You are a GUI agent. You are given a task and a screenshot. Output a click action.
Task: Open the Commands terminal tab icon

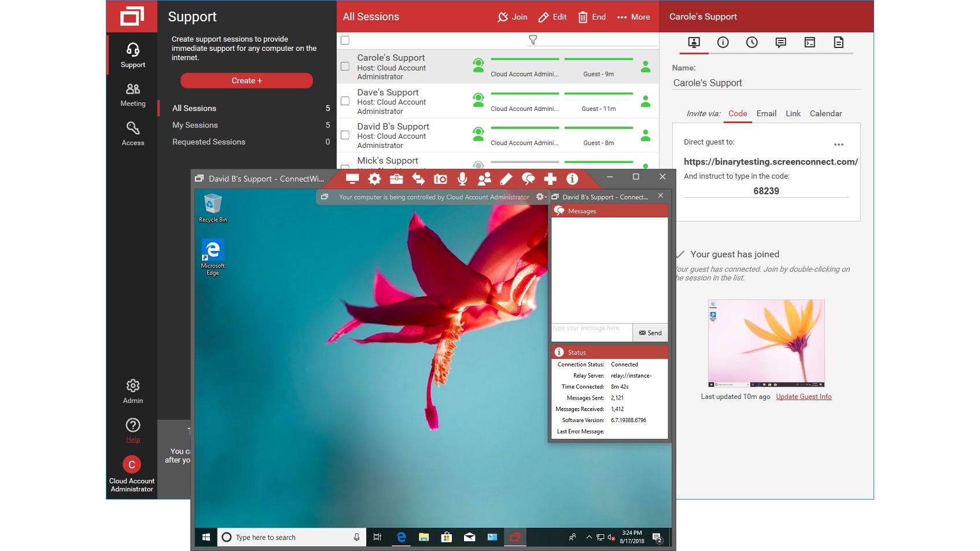point(809,42)
